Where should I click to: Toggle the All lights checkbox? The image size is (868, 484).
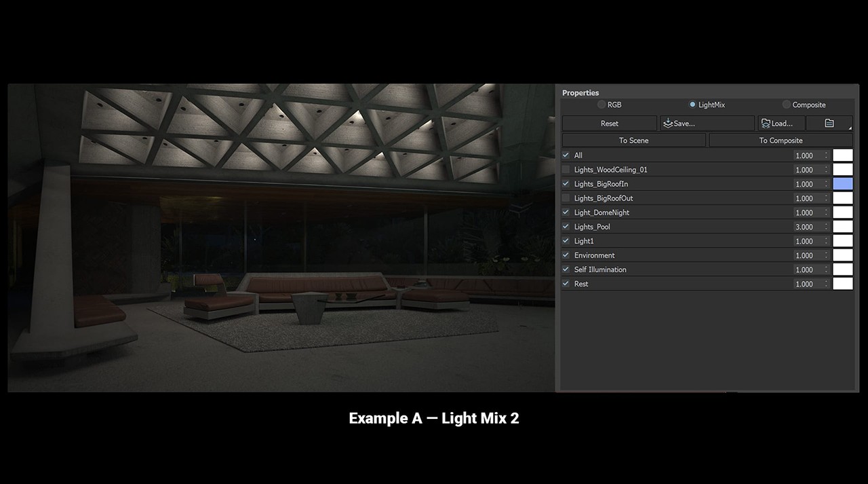tap(566, 155)
